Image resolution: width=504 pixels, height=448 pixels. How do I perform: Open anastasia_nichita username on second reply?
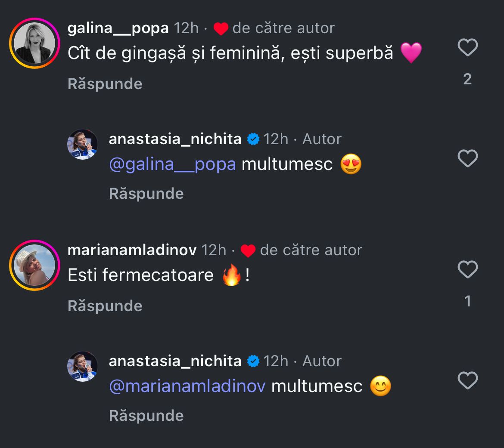175,361
